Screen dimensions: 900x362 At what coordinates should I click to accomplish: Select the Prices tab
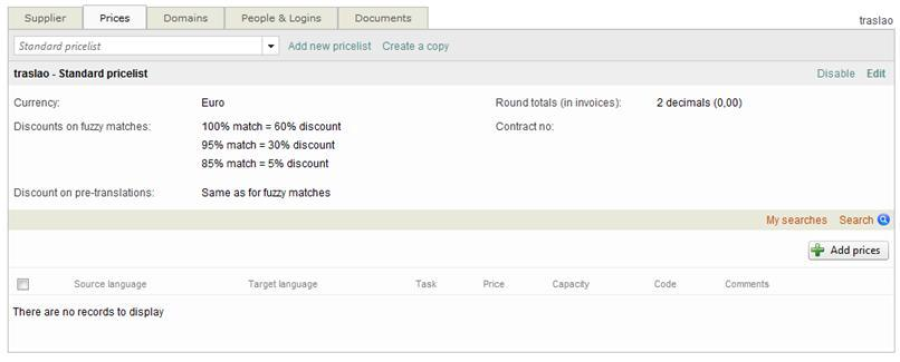(115, 18)
